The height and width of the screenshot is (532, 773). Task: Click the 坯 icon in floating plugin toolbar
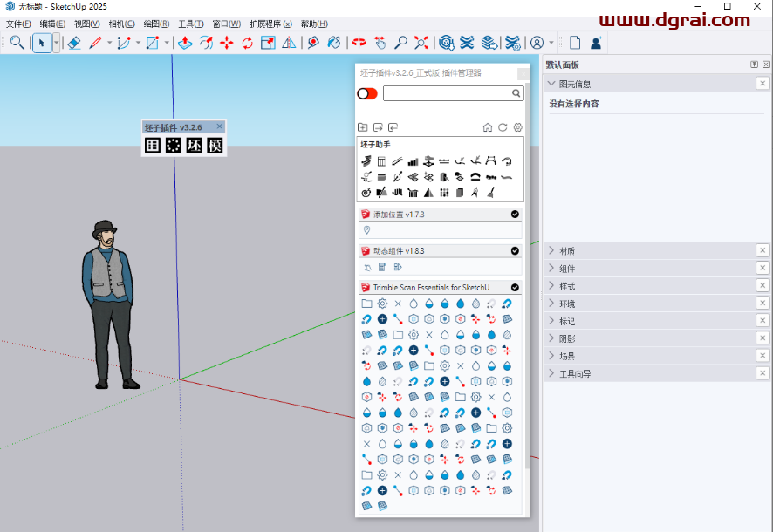194,146
